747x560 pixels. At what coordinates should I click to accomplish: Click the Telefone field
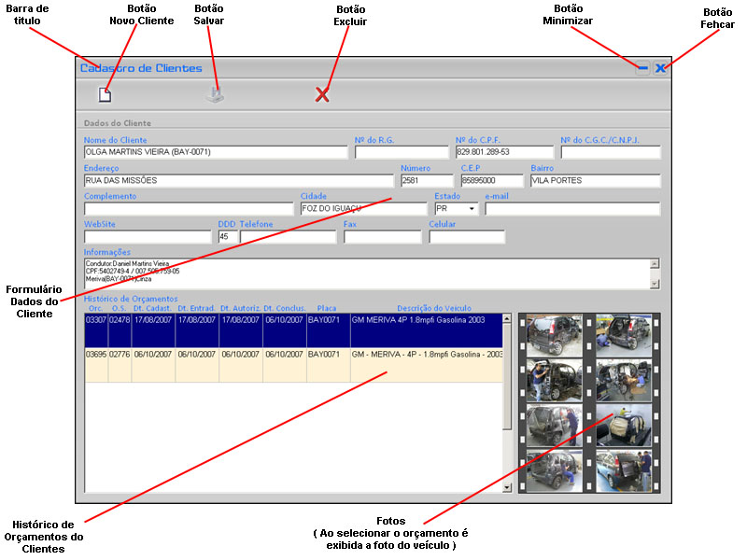289,237
